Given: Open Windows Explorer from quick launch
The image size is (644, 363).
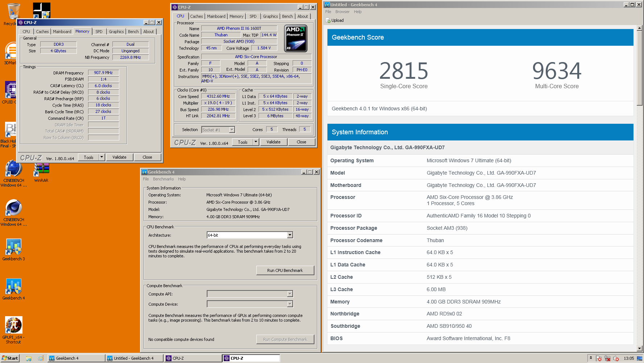Looking at the screenshot, I should tap(29, 358).
